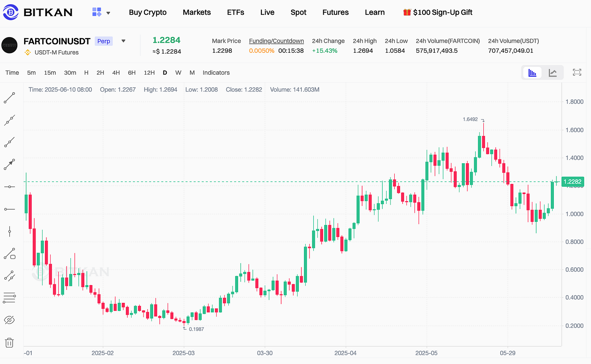Select the D daily timeframe
591x364 pixels.
(165, 73)
